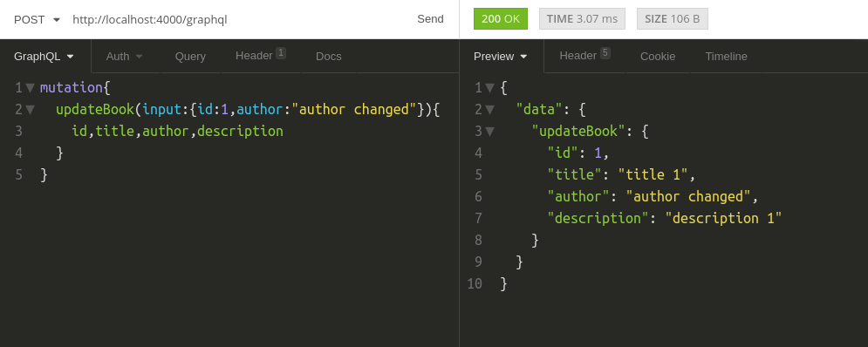Collapse the "updateBook" response object fold arrow
868x347 pixels.
(489, 131)
